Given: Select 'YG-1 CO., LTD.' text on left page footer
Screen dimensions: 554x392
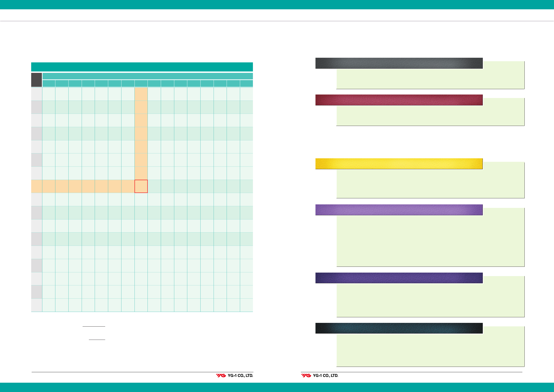Looking at the screenshot, I should point(240,375).
